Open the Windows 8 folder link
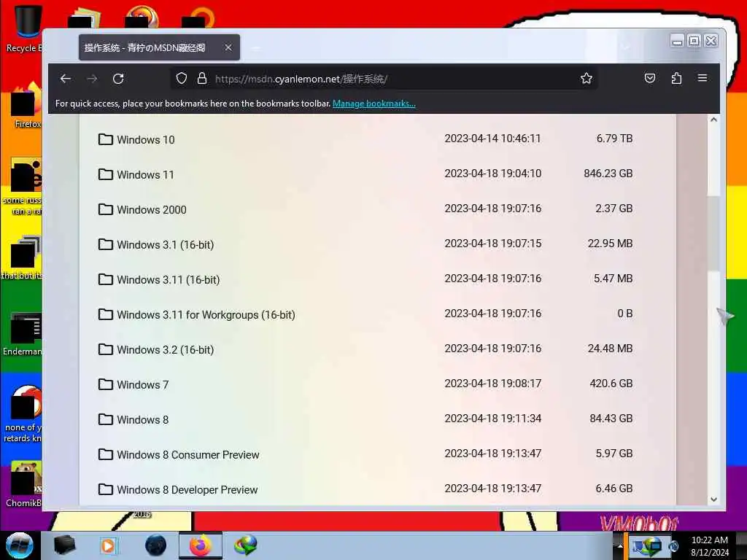Image resolution: width=747 pixels, height=560 pixels. [142, 419]
